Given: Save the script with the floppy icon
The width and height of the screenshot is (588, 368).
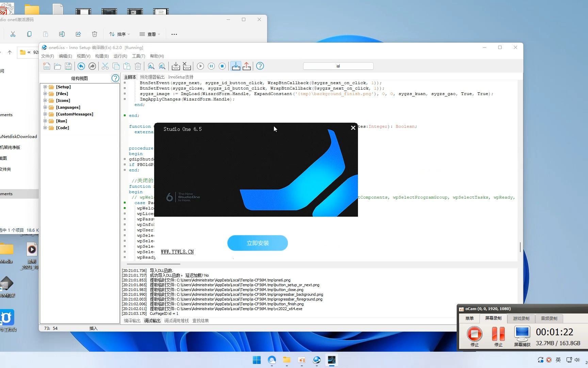Looking at the screenshot, I should coord(68,66).
